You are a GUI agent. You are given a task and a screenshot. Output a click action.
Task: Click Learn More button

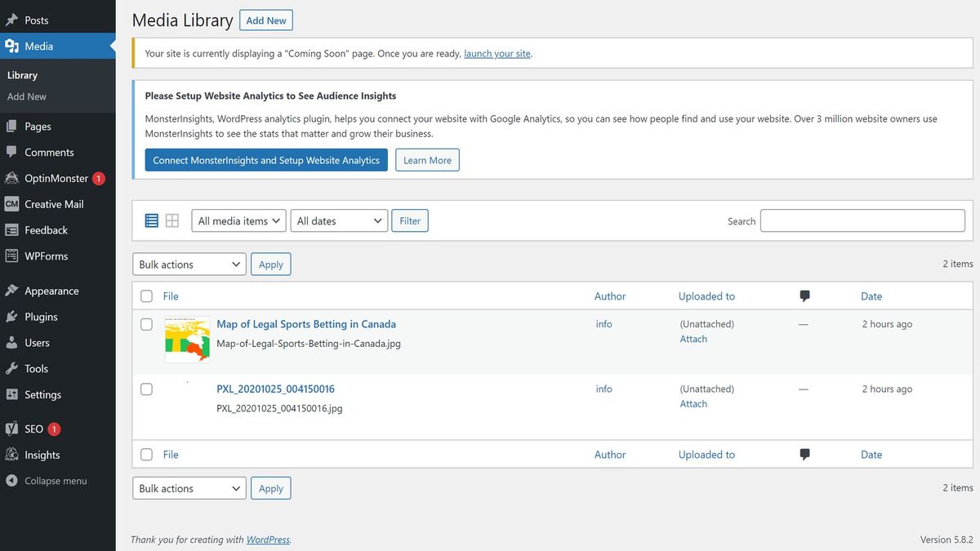[x=427, y=160]
